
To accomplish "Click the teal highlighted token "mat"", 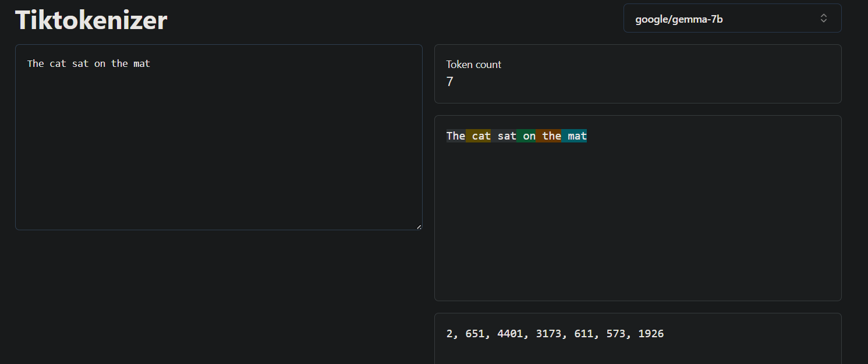I will (x=575, y=136).
